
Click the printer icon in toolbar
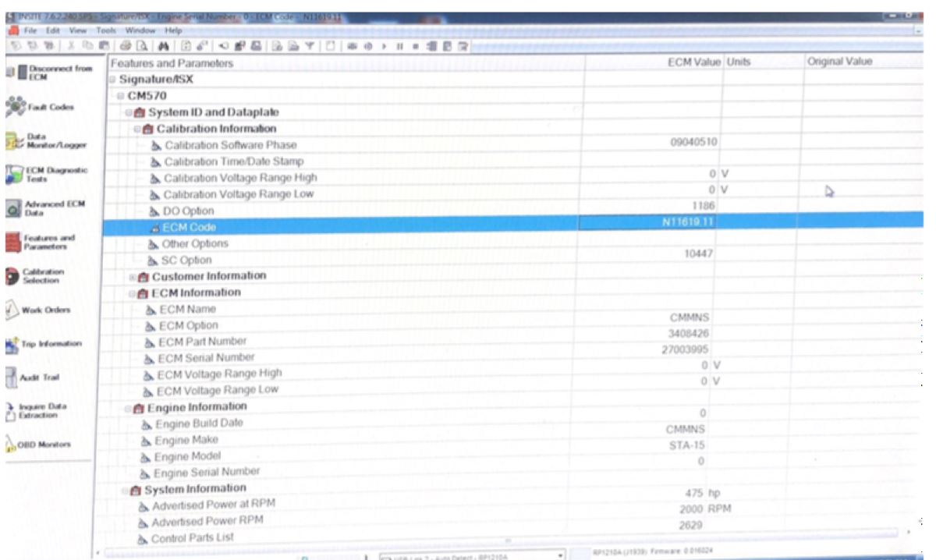point(127,46)
